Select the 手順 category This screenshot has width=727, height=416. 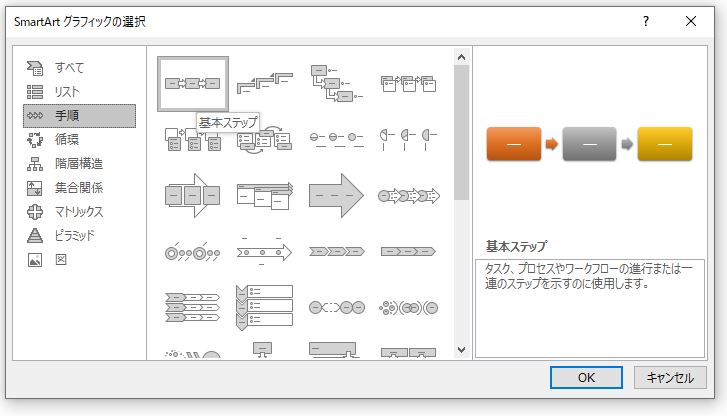79,115
